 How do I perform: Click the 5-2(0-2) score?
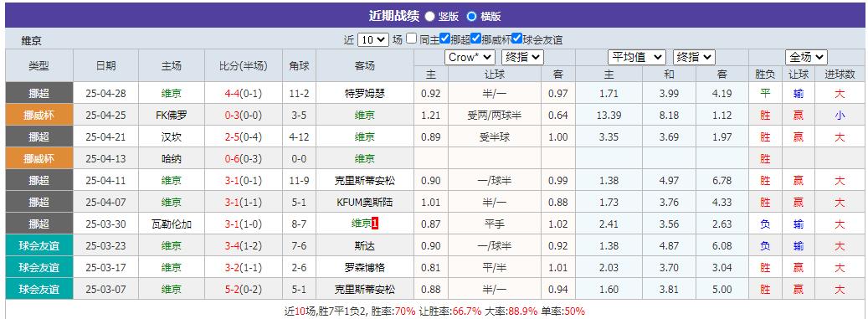pos(244,289)
